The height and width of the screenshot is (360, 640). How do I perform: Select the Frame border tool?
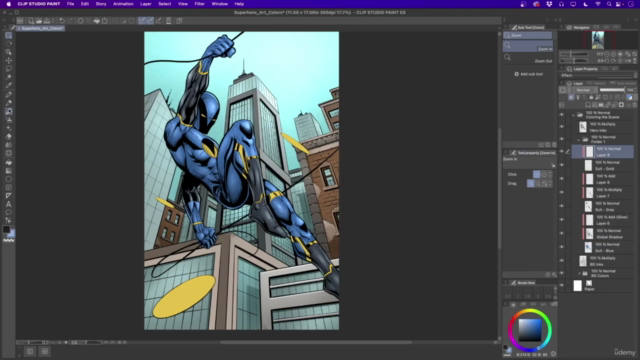9,187
